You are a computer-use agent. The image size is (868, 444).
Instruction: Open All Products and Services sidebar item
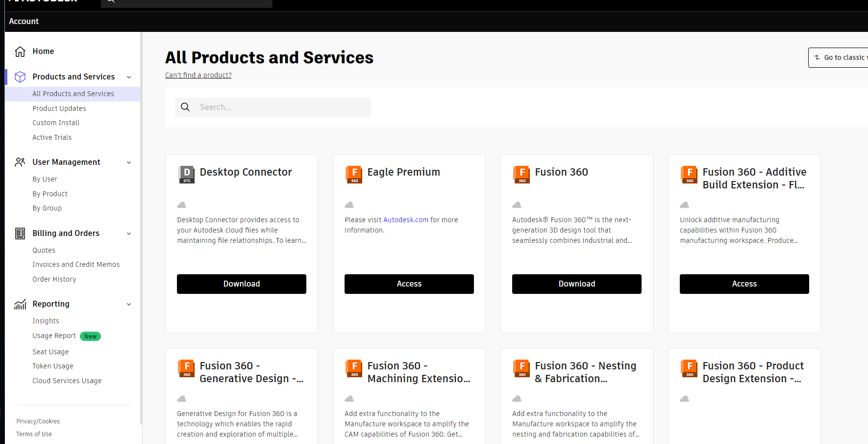point(73,94)
